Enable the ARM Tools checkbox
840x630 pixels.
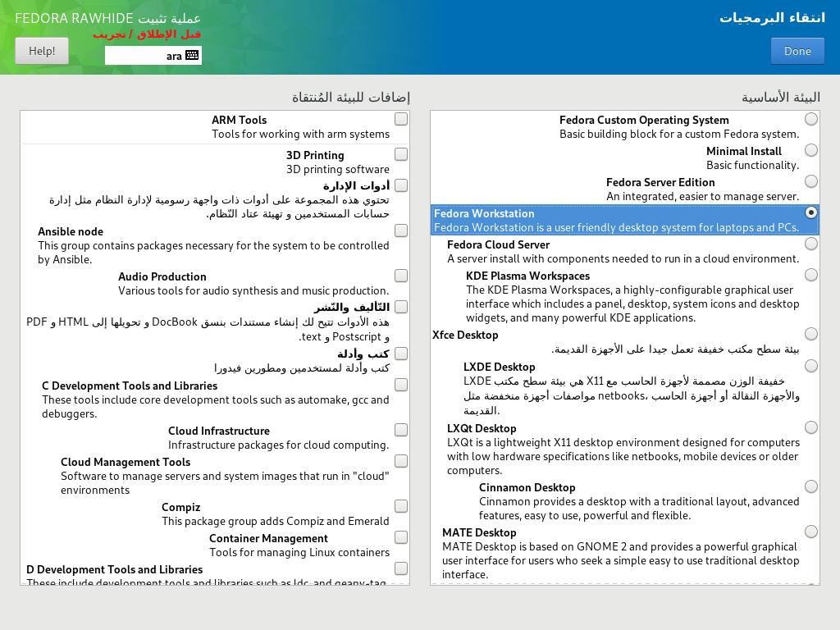coord(401,119)
